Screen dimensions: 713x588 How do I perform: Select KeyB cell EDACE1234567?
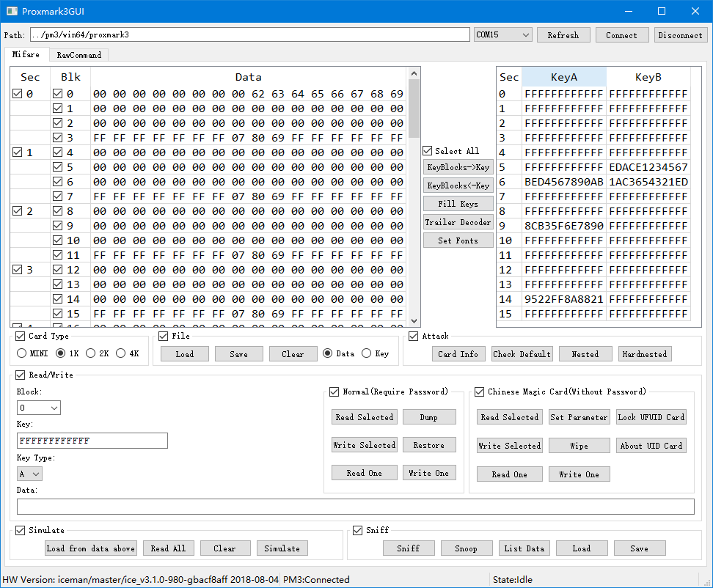click(648, 167)
